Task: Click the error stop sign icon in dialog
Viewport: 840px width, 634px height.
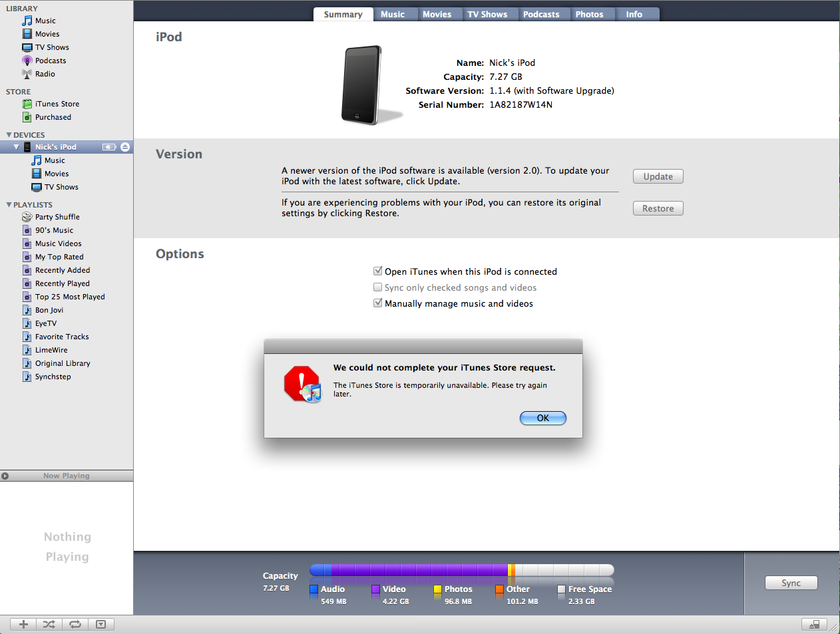Action: pyautogui.click(x=303, y=384)
